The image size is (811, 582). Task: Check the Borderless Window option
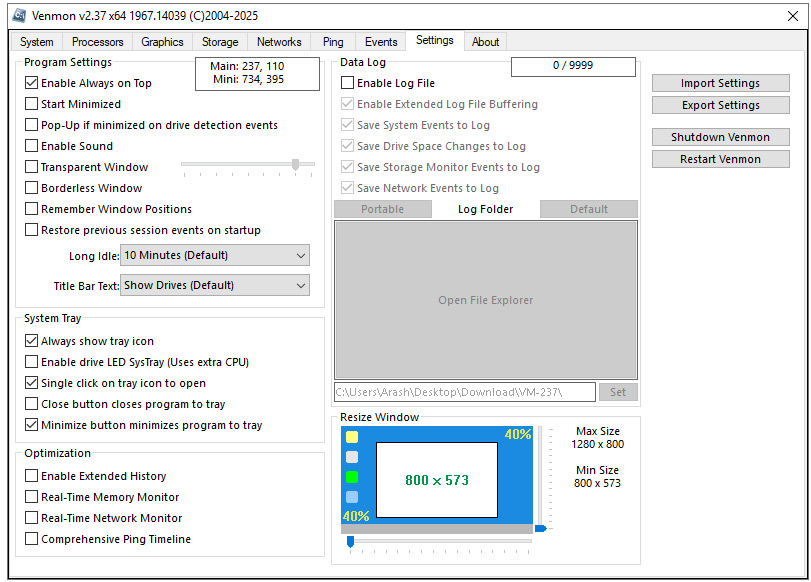point(32,188)
